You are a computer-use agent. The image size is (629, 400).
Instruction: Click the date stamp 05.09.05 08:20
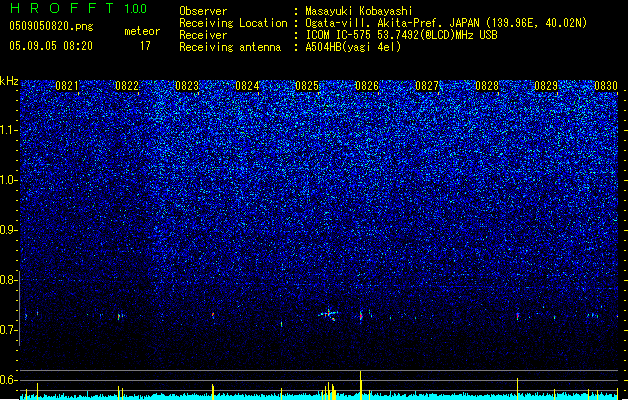[x=51, y=46]
